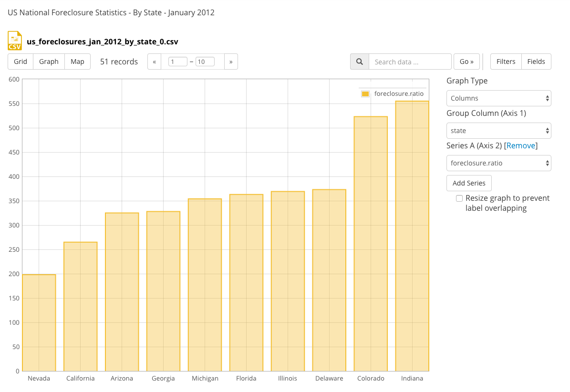
Task: Click the Michigan axis label
Action: (205, 378)
